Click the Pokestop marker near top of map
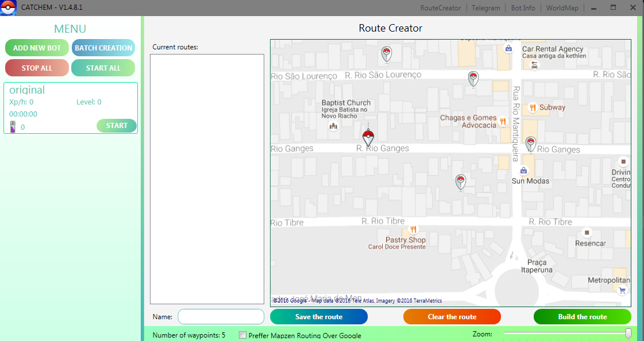This screenshot has height=341, width=644. [x=386, y=54]
